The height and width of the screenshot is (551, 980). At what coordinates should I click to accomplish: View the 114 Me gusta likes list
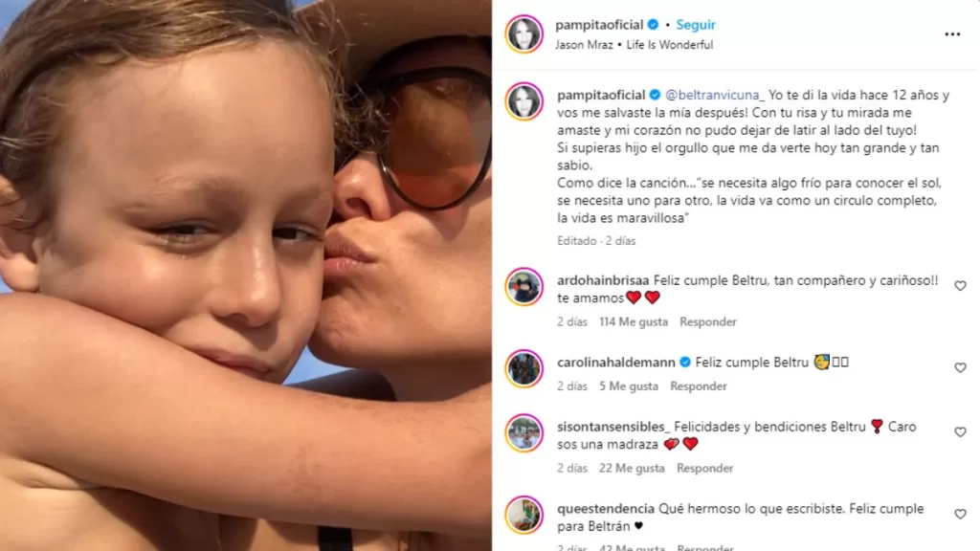pyautogui.click(x=634, y=321)
